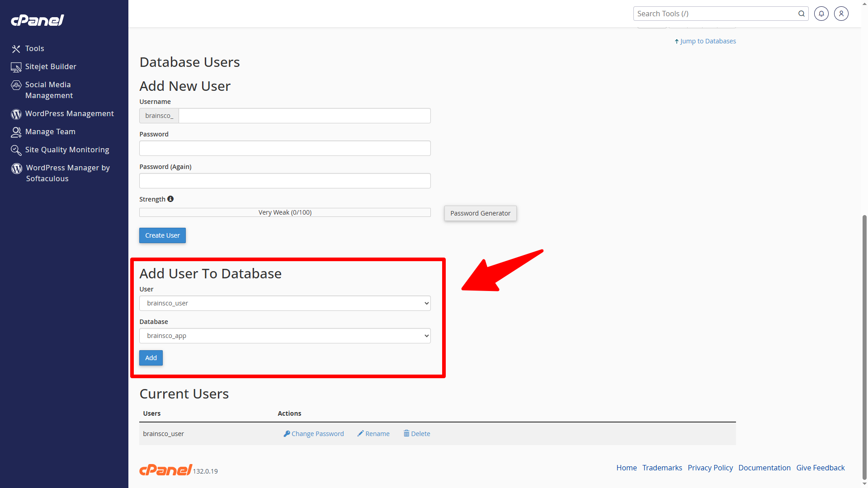The width and height of the screenshot is (868, 488).
Task: Click Change Password text for brainsco_user
Action: 318,434
